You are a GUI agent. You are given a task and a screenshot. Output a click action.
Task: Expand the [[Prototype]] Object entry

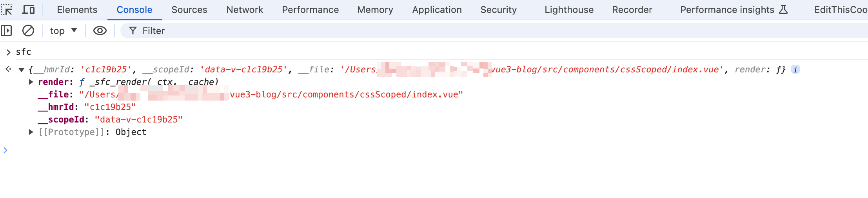tap(31, 132)
